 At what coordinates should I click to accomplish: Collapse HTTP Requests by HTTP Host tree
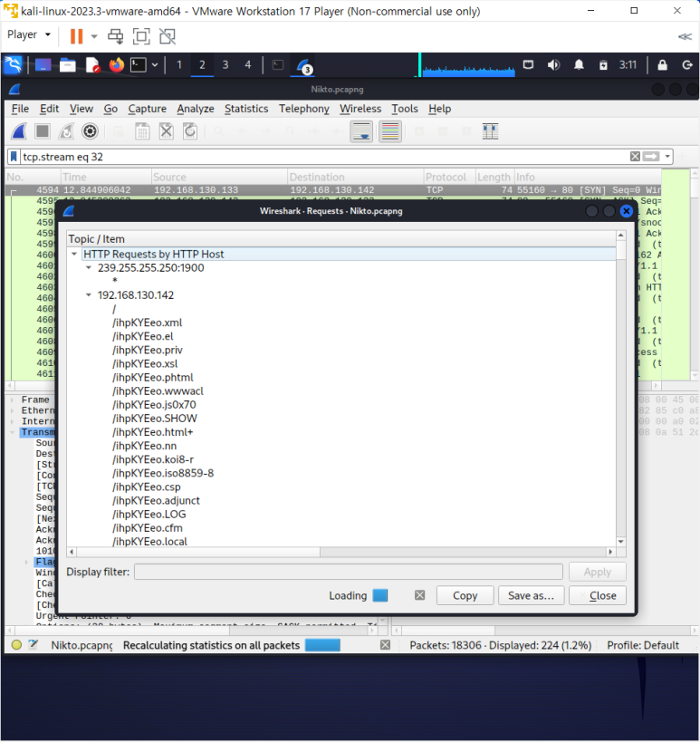[x=74, y=254]
